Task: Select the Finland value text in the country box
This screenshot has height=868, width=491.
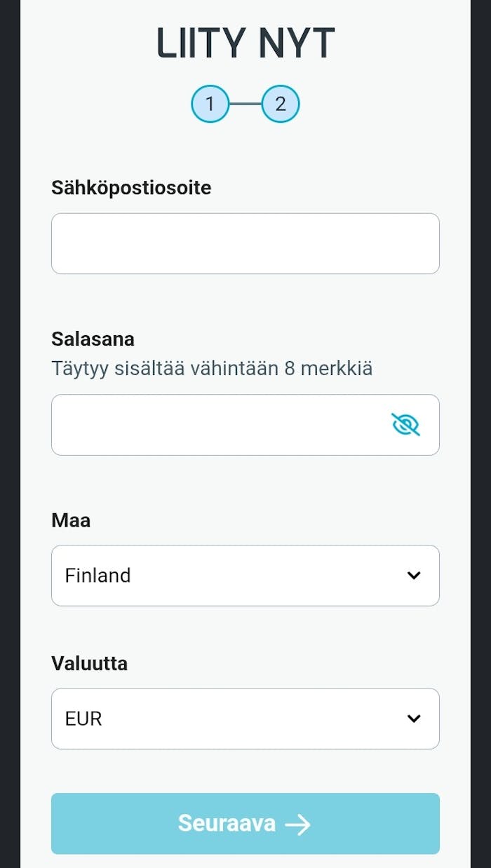Action: point(98,576)
